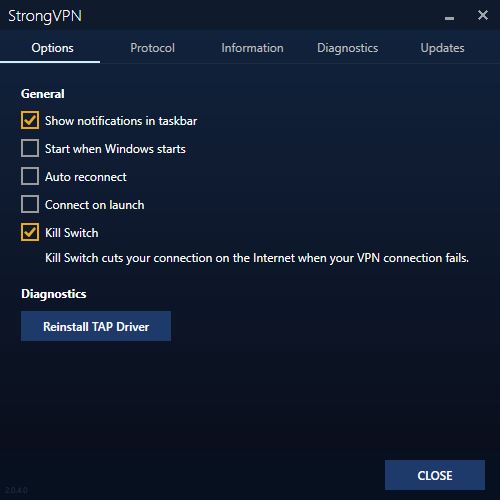Click the StrongVPN title text
Viewport: 500px width, 500px height.
point(45,16)
